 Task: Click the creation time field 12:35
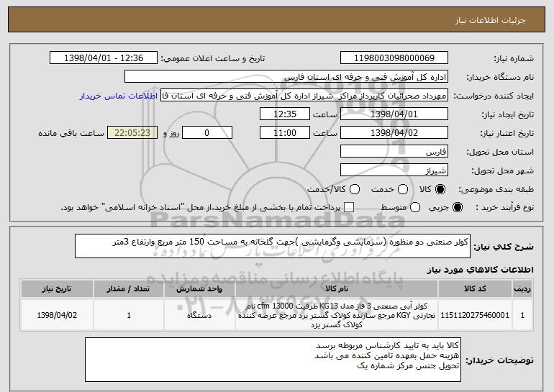285,114
